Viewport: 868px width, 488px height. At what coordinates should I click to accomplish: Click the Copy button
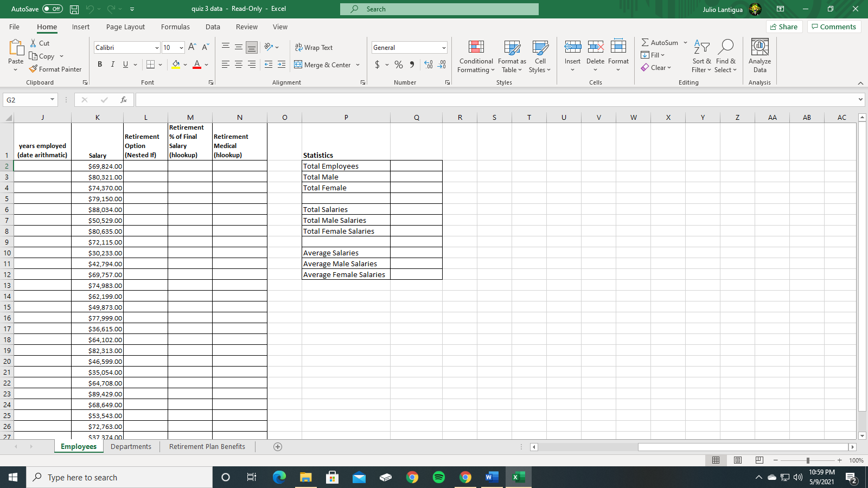point(42,56)
